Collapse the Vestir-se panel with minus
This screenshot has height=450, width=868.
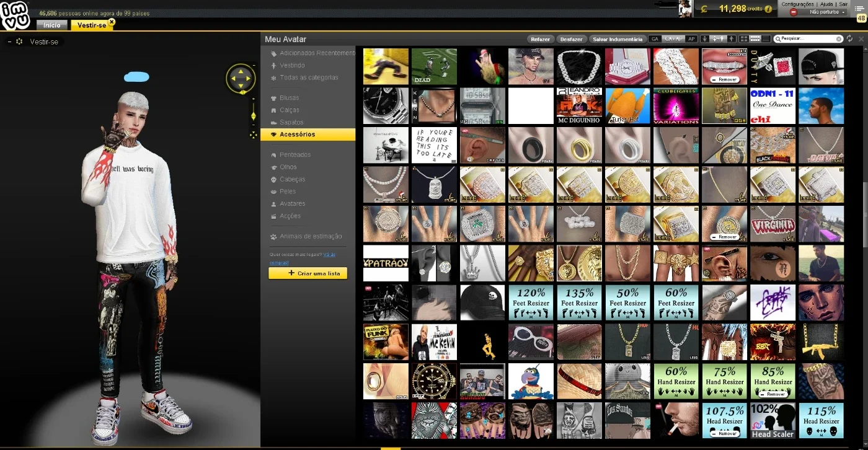click(x=9, y=42)
